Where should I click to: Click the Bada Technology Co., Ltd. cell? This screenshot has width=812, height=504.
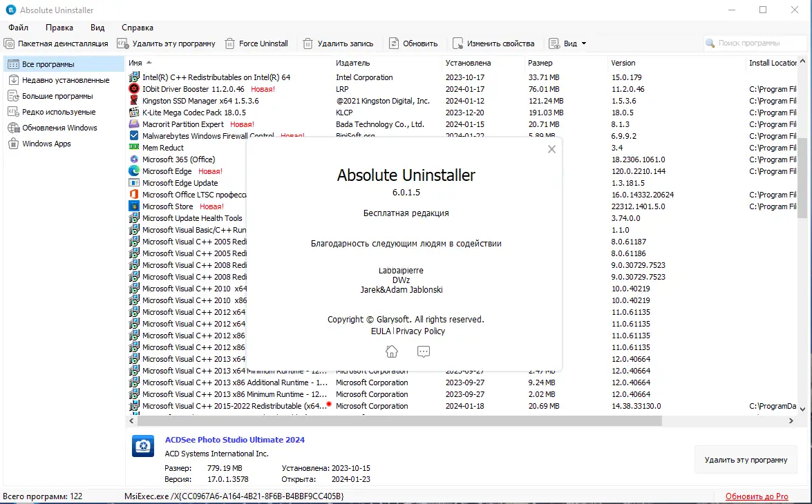pyautogui.click(x=379, y=124)
